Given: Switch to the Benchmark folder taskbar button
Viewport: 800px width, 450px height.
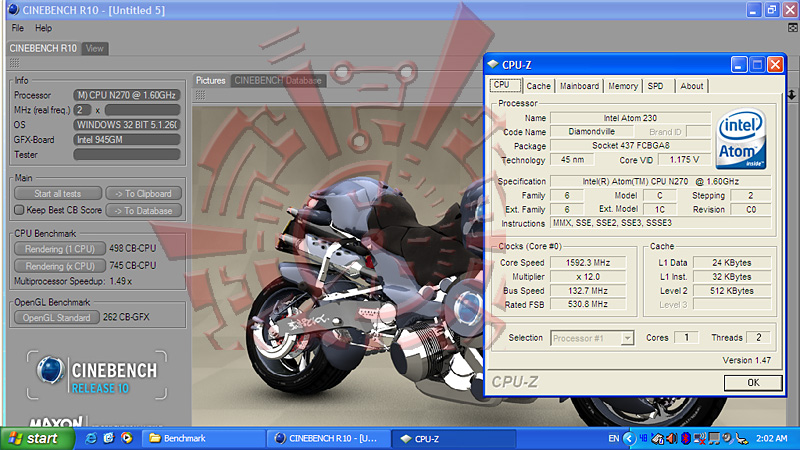Looking at the screenshot, I should [x=203, y=438].
